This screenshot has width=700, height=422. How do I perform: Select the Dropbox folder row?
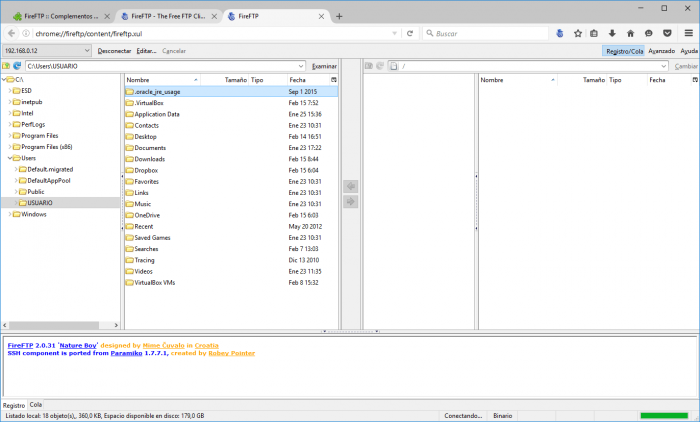231,170
